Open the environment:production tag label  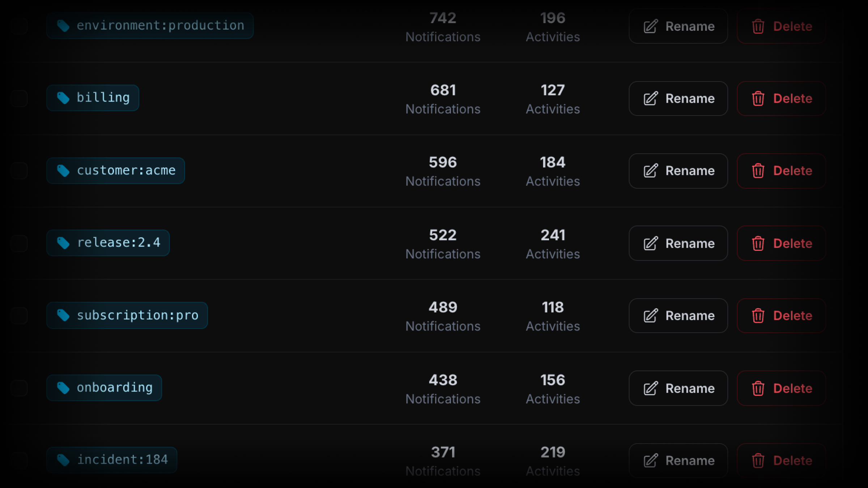(x=150, y=26)
